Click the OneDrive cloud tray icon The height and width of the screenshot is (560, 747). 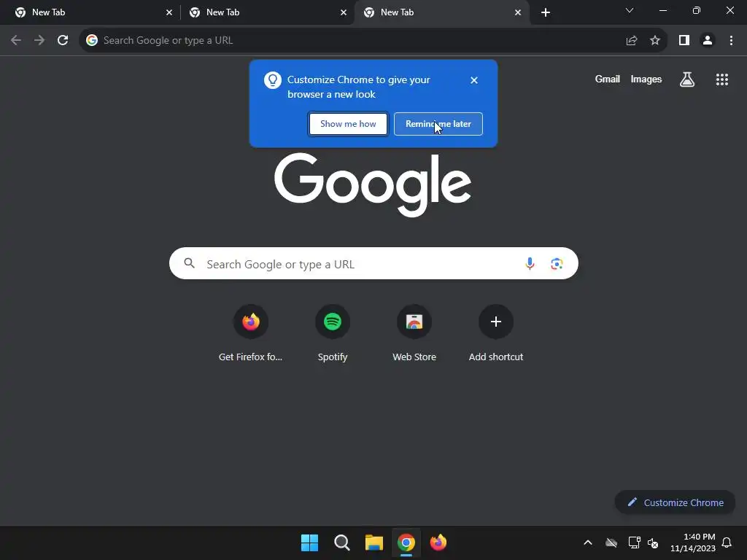pyautogui.click(x=611, y=542)
